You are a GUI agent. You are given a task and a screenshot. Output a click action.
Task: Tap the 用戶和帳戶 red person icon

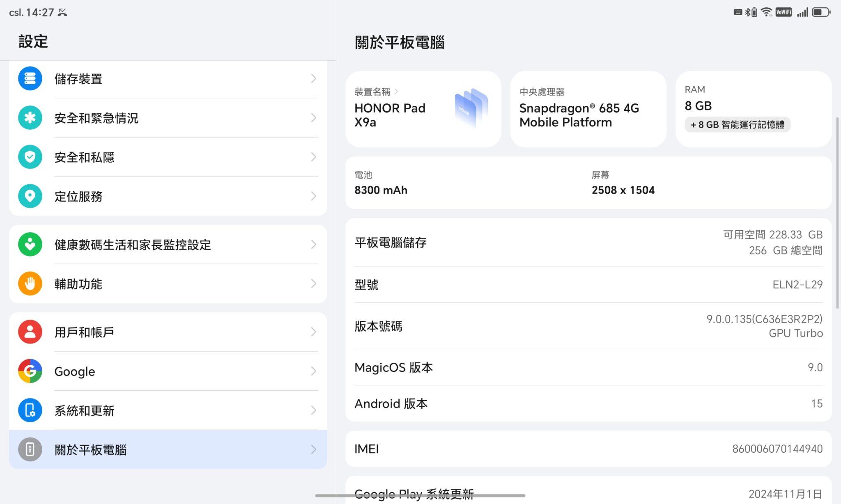pyautogui.click(x=30, y=332)
